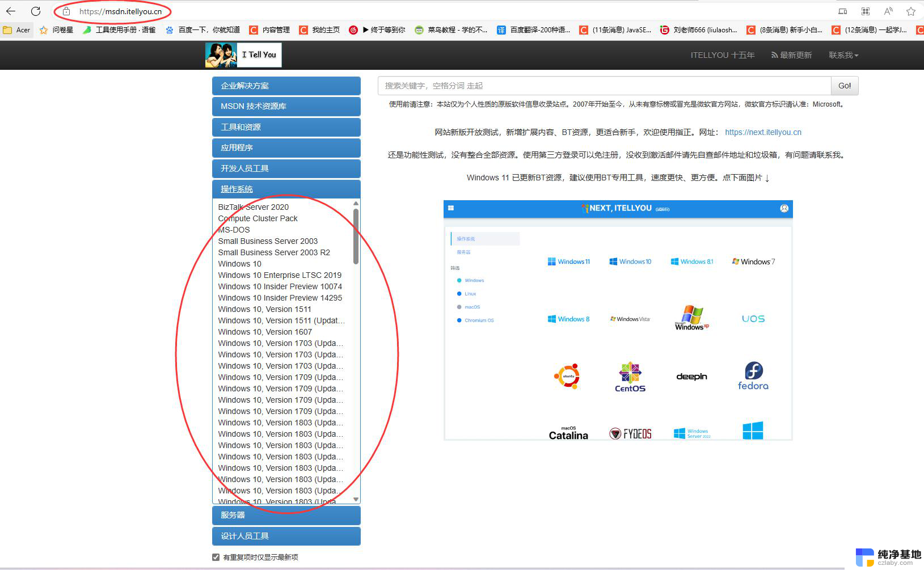Image resolution: width=924 pixels, height=570 pixels.
Task: Open the https://next.itellyou.cn link
Action: 763,132
